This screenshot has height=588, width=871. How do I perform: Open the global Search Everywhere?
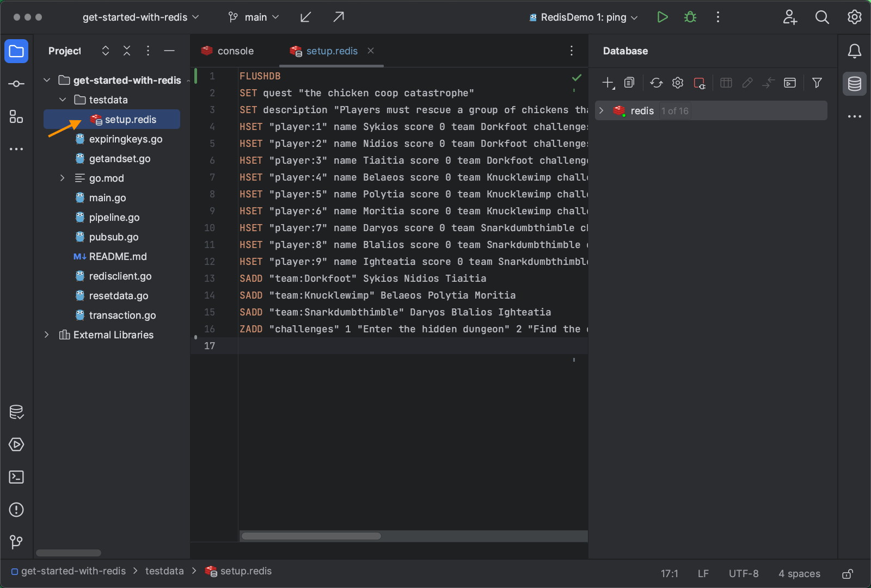(822, 17)
